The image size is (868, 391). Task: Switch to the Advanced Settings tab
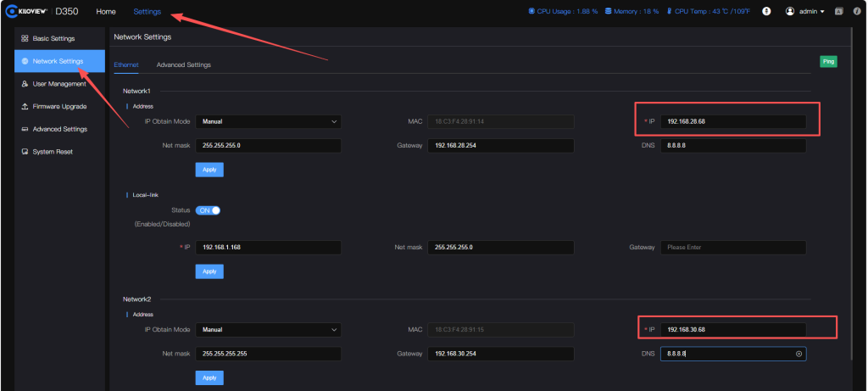pyautogui.click(x=183, y=64)
